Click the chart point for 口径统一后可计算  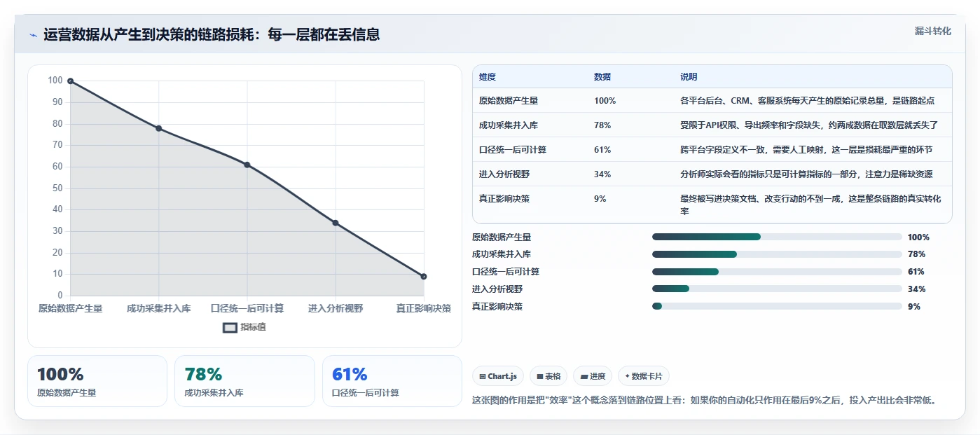247,165
